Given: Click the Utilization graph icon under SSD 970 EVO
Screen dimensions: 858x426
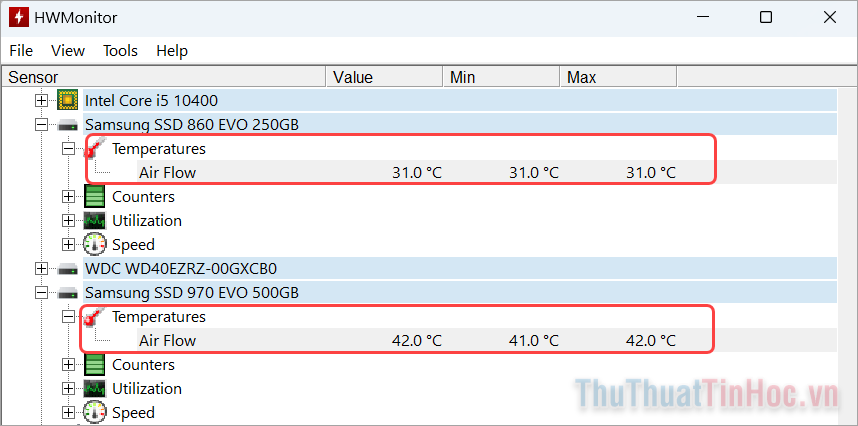Looking at the screenshot, I should (95, 389).
